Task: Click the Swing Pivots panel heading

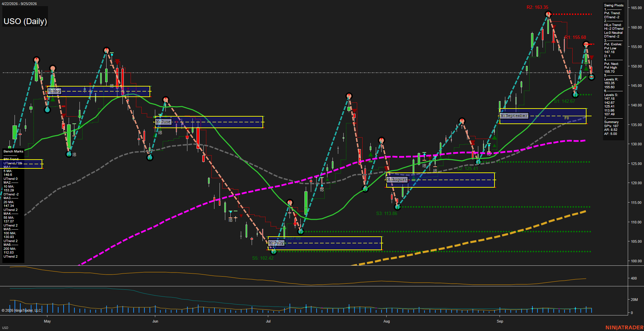Action: pos(614,5)
